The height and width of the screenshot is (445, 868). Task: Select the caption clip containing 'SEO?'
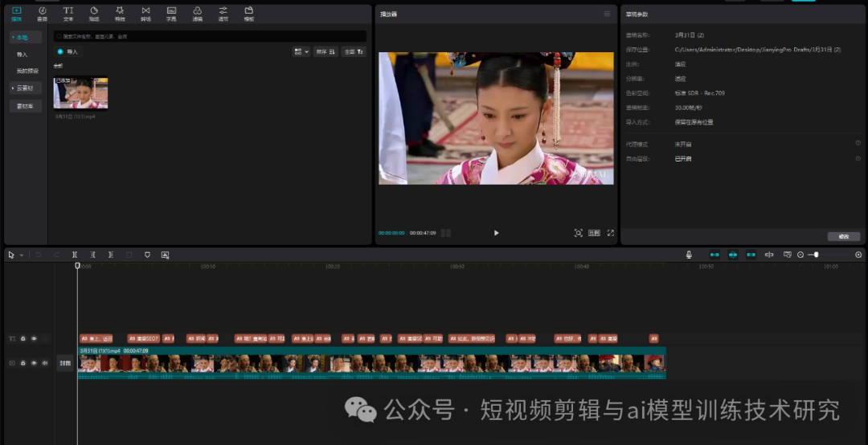pos(143,338)
